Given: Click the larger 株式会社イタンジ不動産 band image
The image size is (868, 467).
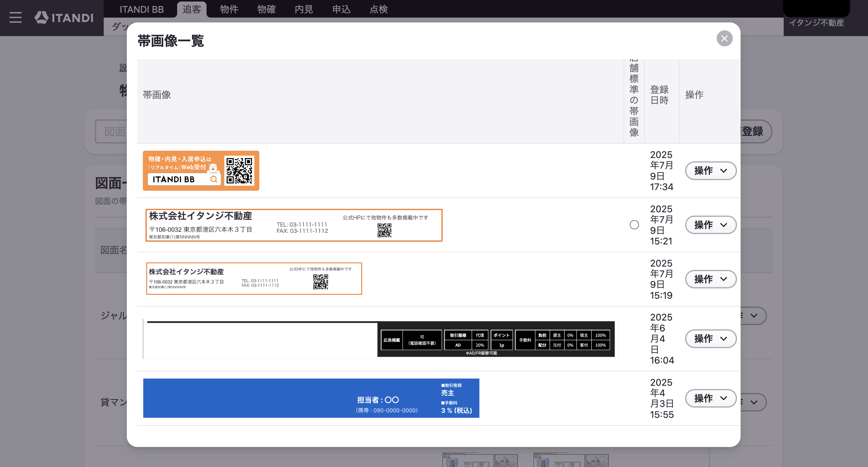Looking at the screenshot, I should point(294,225).
